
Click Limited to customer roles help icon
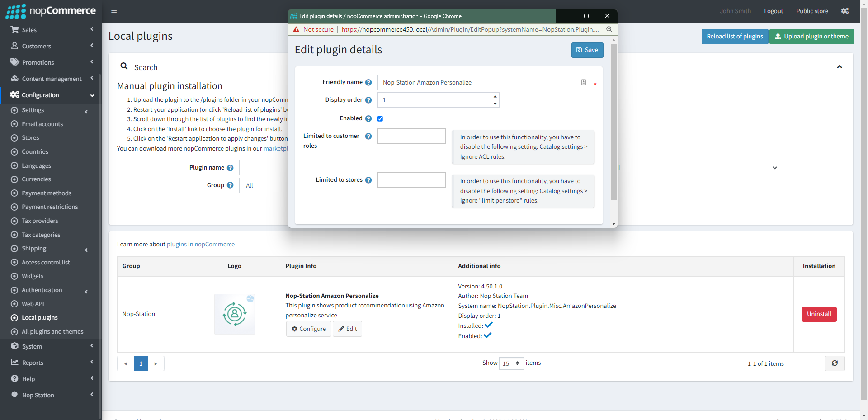[x=368, y=136]
